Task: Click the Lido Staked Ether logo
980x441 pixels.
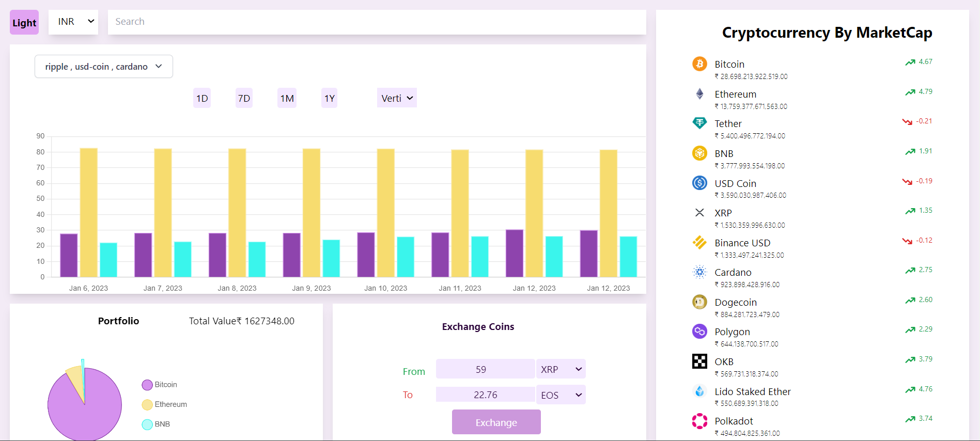Action: pyautogui.click(x=699, y=391)
